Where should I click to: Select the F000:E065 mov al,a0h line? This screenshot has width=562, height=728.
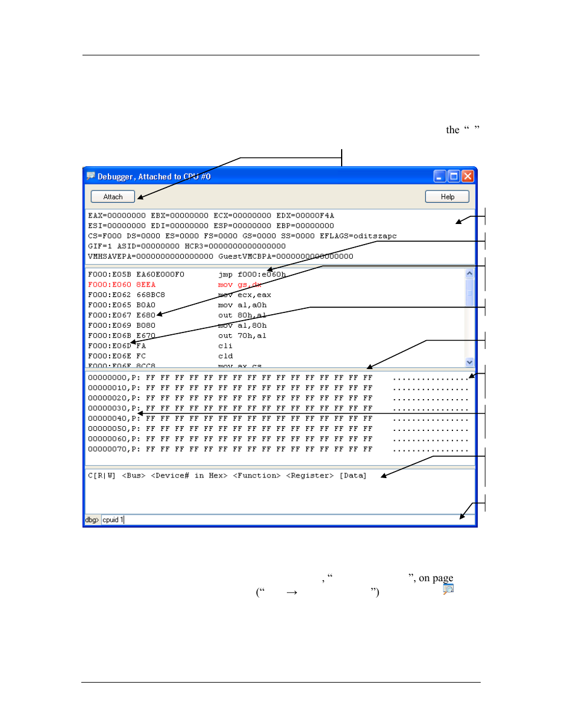pos(177,305)
